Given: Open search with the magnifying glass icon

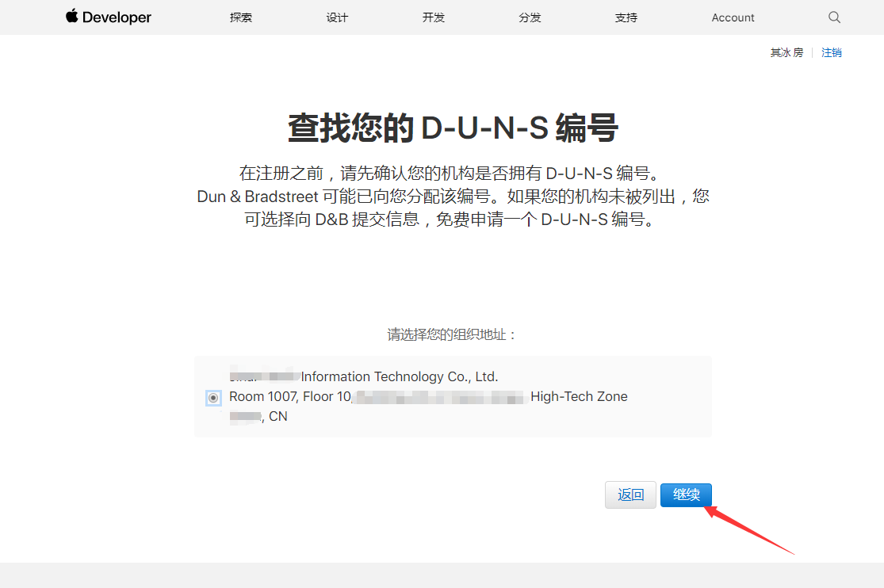Looking at the screenshot, I should point(834,17).
